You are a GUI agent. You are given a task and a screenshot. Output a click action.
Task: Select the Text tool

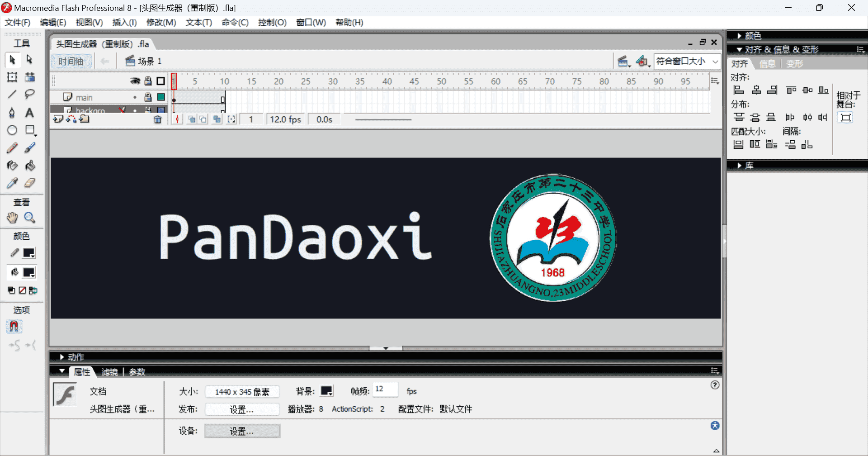click(x=30, y=113)
